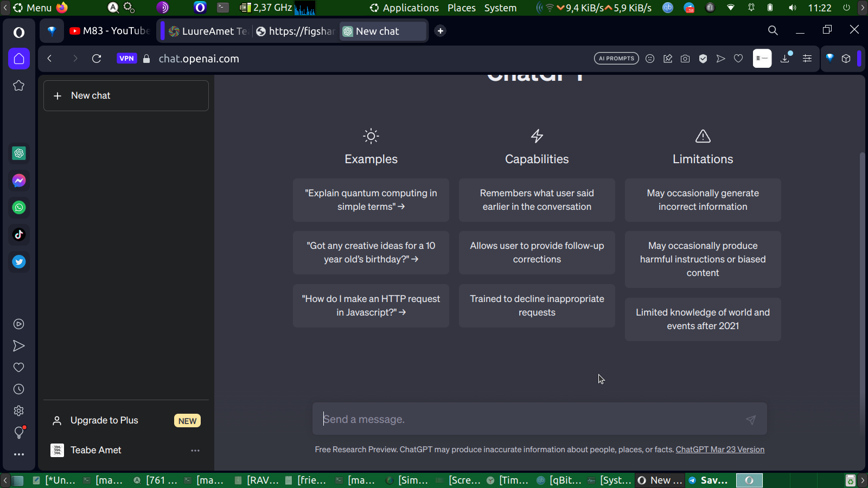Open TikTok from the Opera sidebar
The width and height of the screenshot is (868, 488).
pyautogui.click(x=19, y=235)
